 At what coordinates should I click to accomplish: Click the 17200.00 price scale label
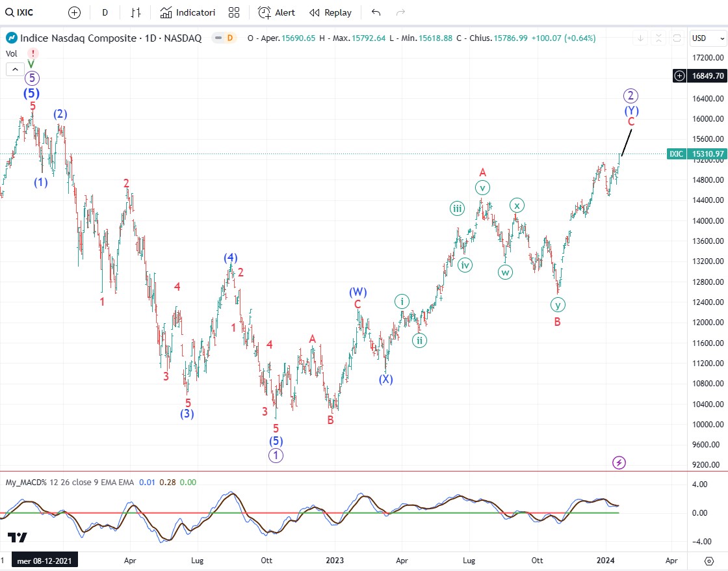tap(708, 58)
